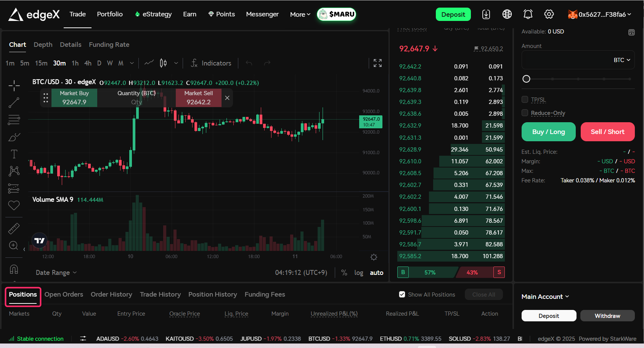Select the trend line drawing tool
The image size is (644, 348).
pyautogui.click(x=14, y=102)
